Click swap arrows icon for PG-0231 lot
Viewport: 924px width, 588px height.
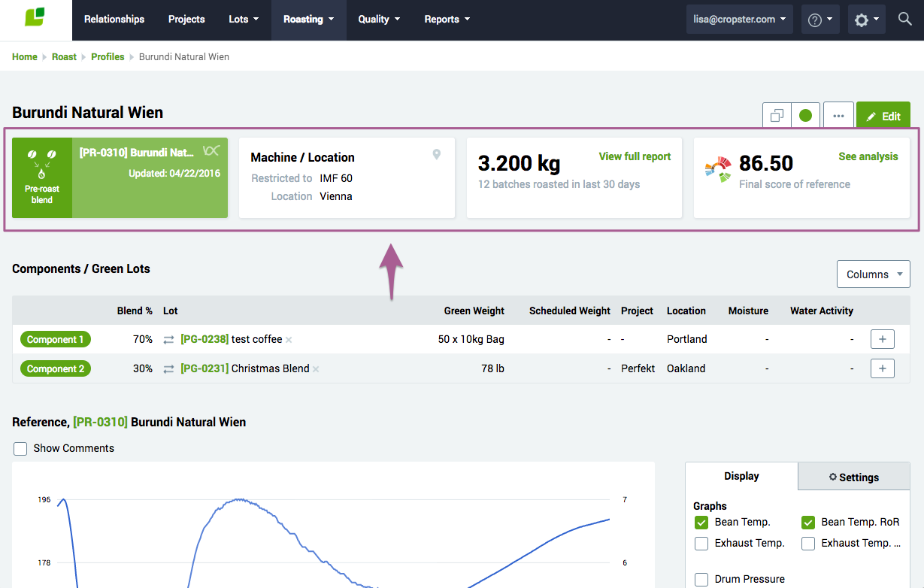coord(169,369)
